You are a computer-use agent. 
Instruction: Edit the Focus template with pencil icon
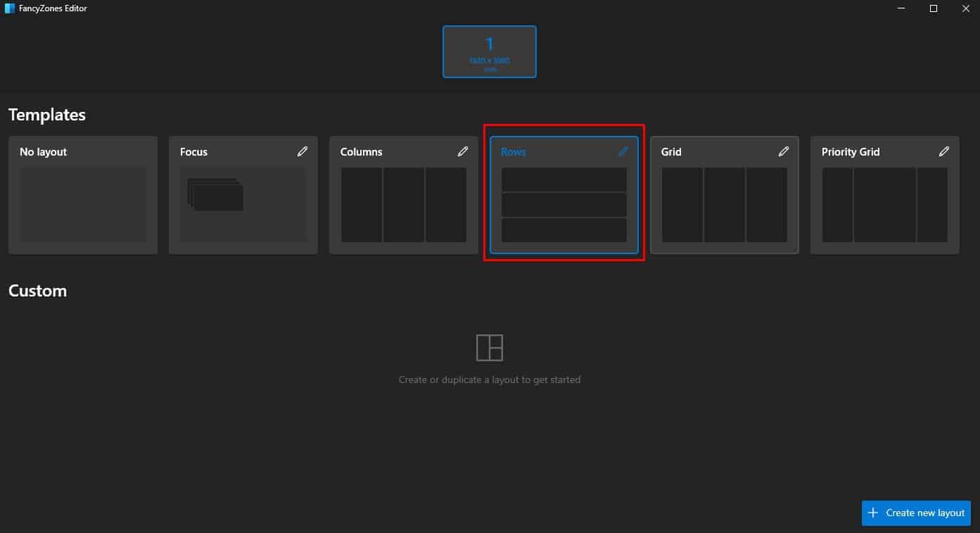(x=303, y=151)
